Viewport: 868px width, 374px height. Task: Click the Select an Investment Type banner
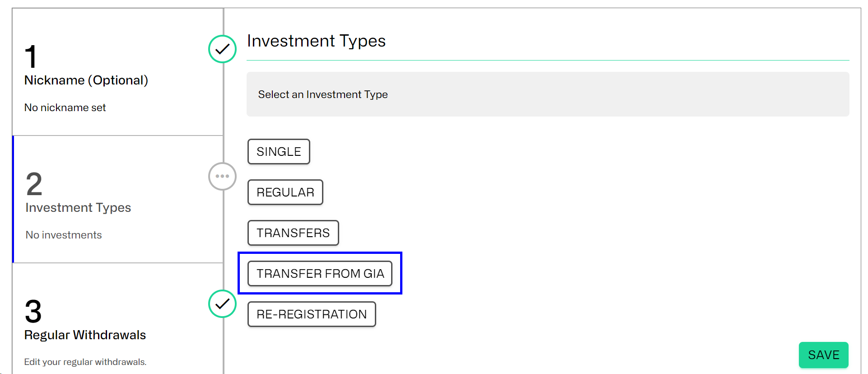pyautogui.click(x=548, y=94)
